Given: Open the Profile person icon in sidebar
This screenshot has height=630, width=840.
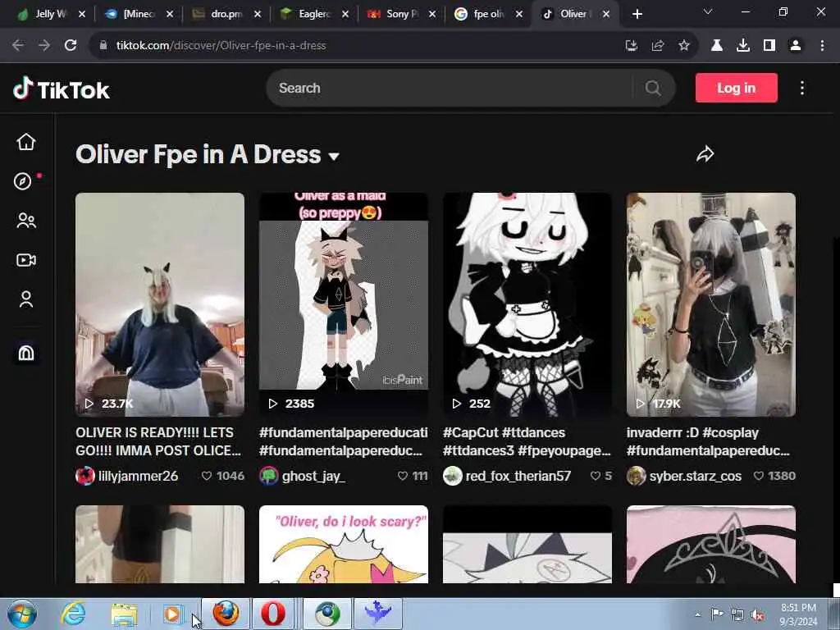Looking at the screenshot, I should pos(25,299).
